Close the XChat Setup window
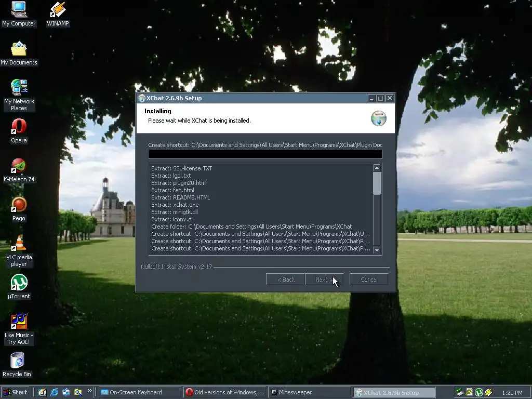This screenshot has width=532, height=399. tap(390, 98)
